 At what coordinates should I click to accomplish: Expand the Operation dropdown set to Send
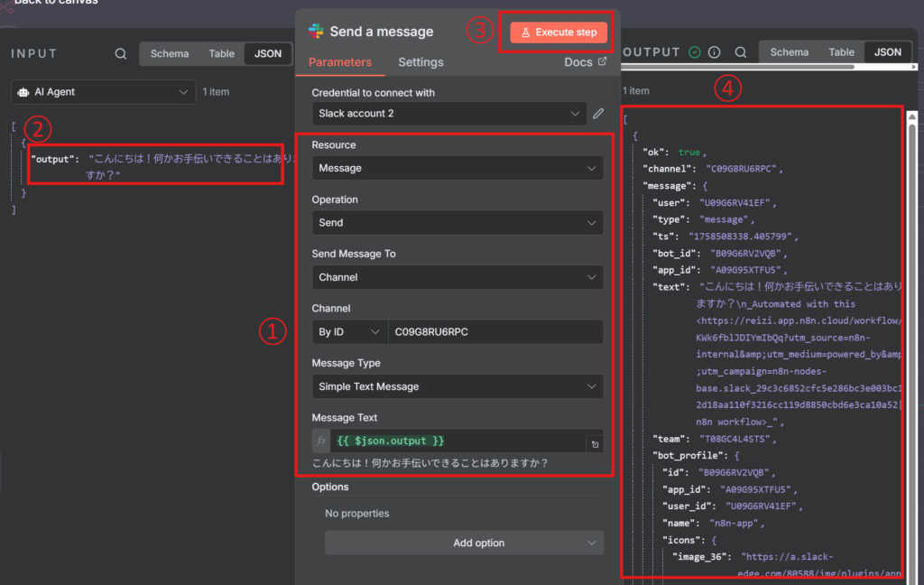tap(457, 222)
